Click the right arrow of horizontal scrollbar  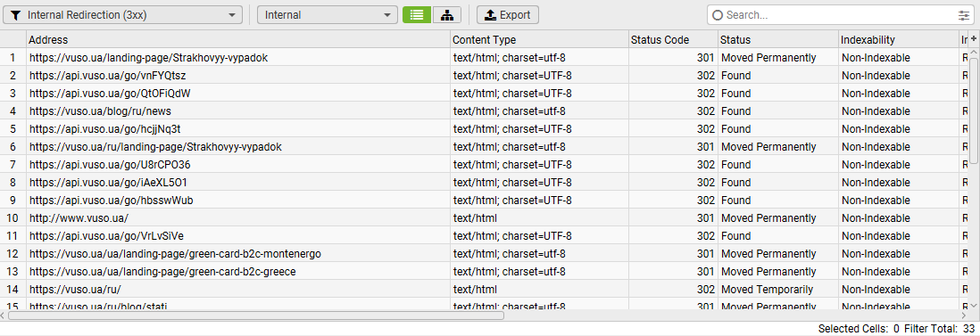(x=963, y=316)
